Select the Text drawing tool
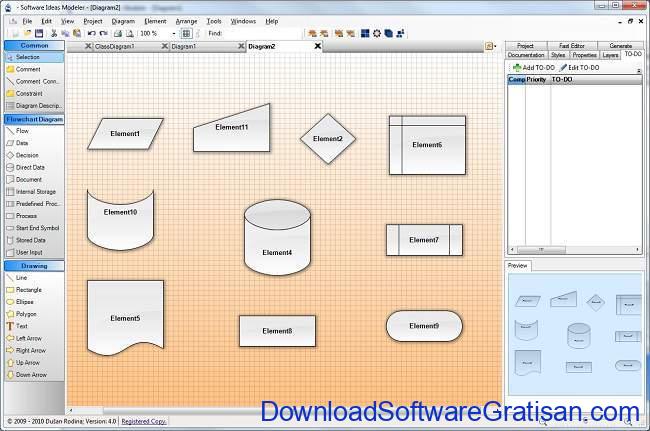Image resolution: width=650 pixels, height=431 pixels. click(22, 326)
